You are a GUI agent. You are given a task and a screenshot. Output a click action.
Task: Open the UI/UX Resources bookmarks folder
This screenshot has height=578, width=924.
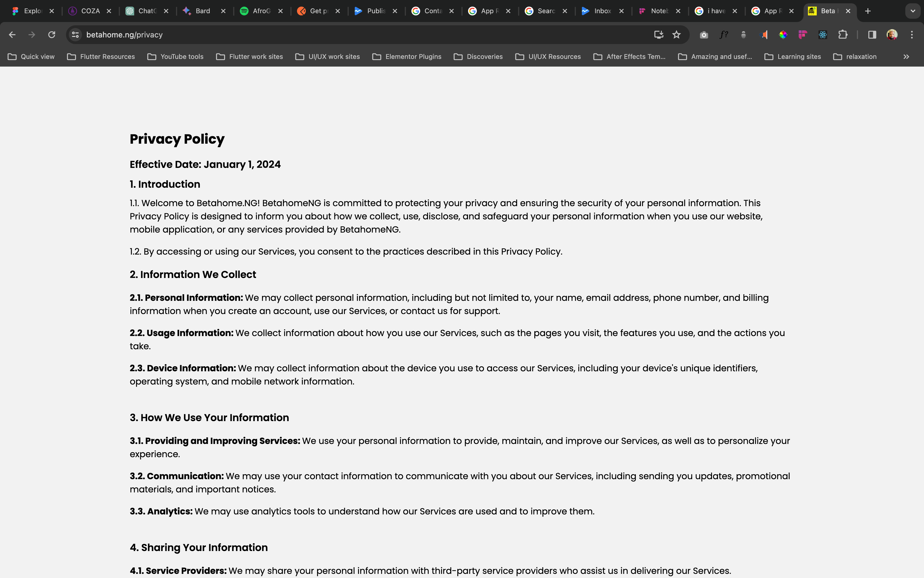click(x=548, y=57)
